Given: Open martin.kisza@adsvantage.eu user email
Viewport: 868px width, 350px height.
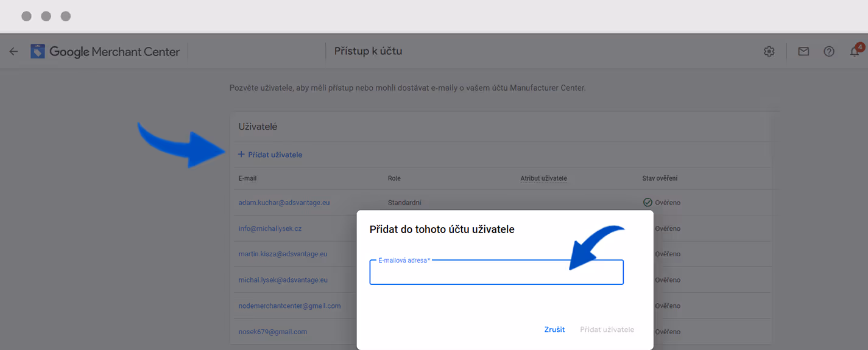Looking at the screenshot, I should (x=283, y=254).
